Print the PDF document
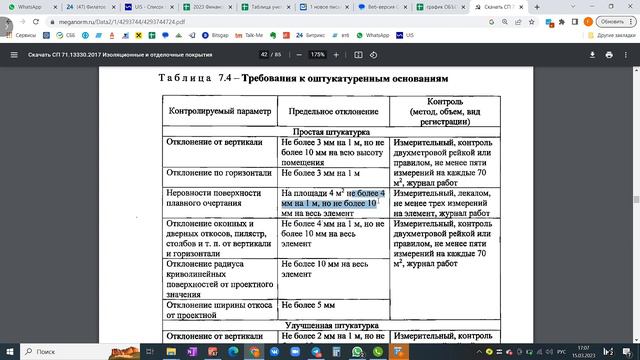 609,55
